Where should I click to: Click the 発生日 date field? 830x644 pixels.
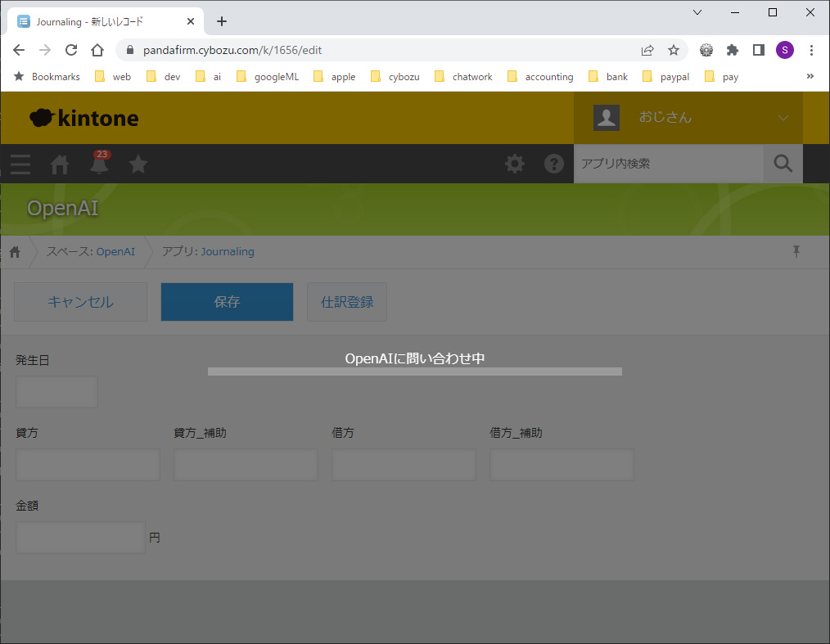(56, 392)
